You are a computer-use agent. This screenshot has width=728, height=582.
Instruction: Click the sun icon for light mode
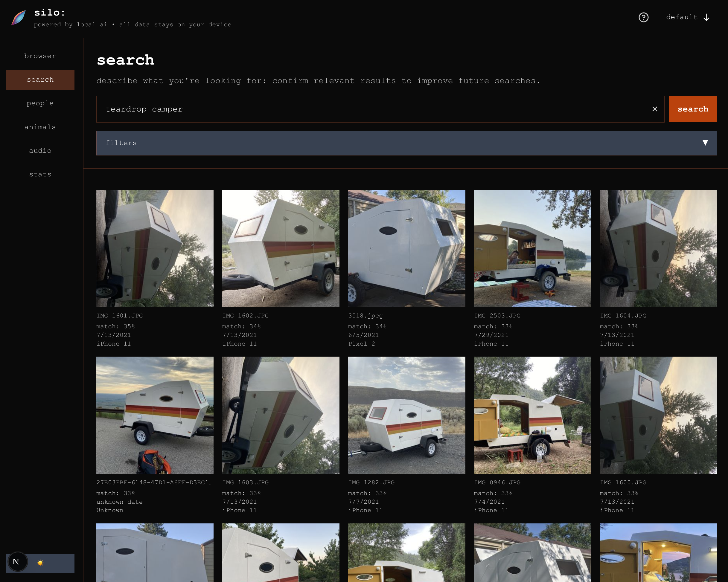40,563
